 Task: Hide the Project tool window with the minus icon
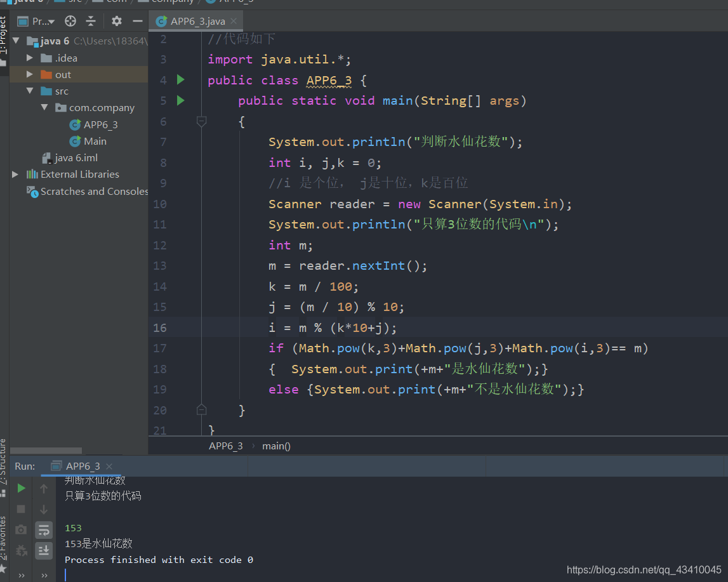pos(138,21)
